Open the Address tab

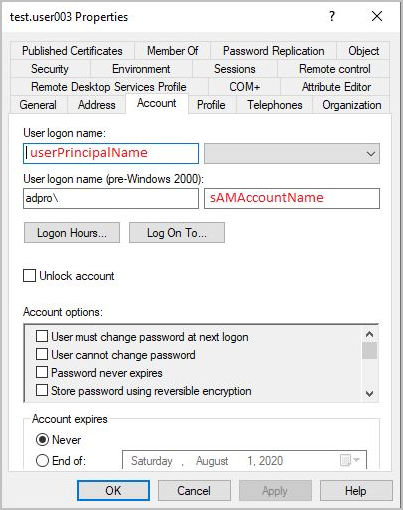(97, 105)
